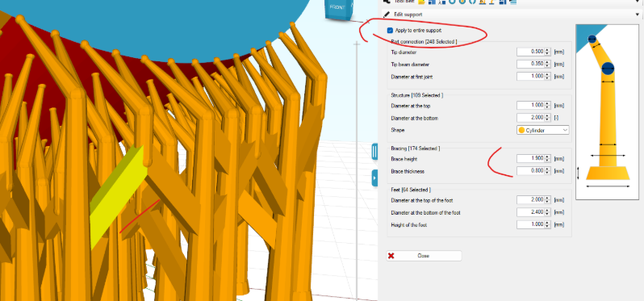Click the Feet [64 Selected] group heading

(411, 190)
